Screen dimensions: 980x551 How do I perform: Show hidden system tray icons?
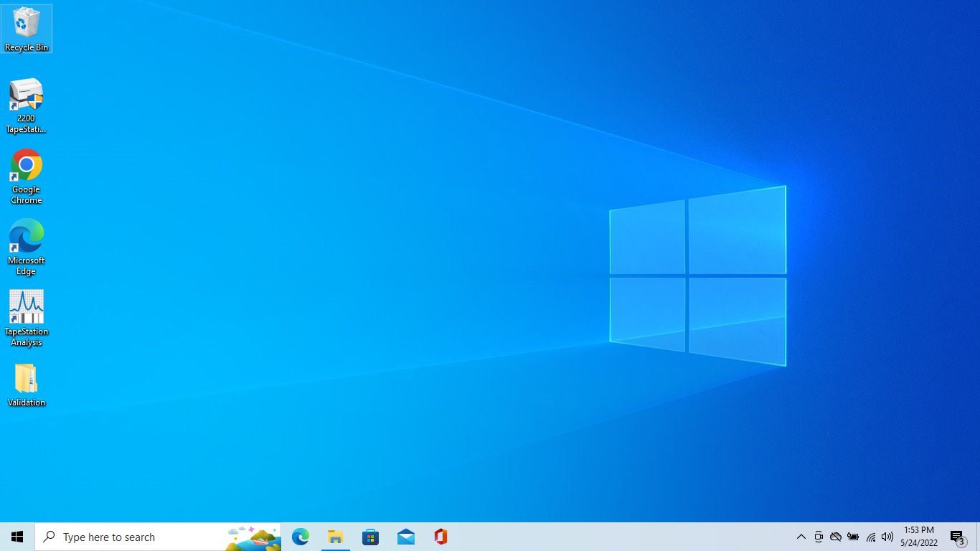pos(801,537)
